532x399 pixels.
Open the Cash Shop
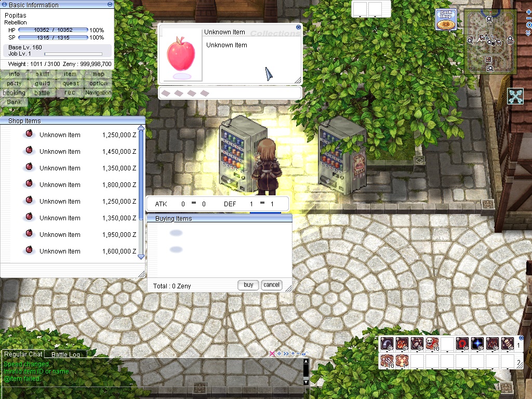coord(446,19)
